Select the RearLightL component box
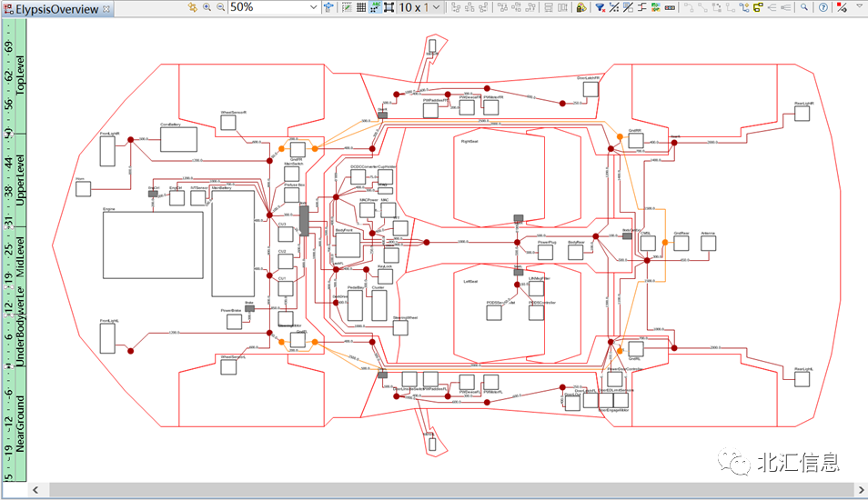This screenshot has width=868, height=500. pos(802,379)
